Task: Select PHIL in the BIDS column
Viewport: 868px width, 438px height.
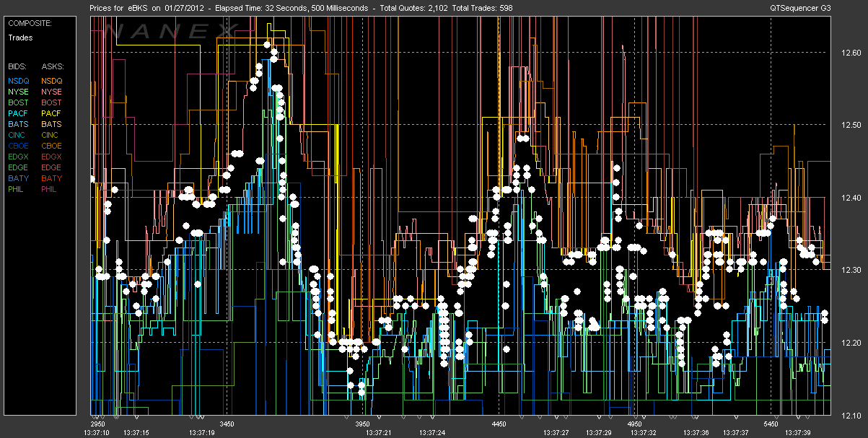Action: click(17, 189)
